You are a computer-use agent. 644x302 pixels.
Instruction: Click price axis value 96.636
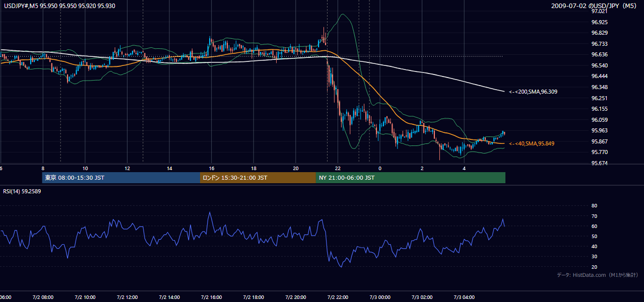click(600, 55)
